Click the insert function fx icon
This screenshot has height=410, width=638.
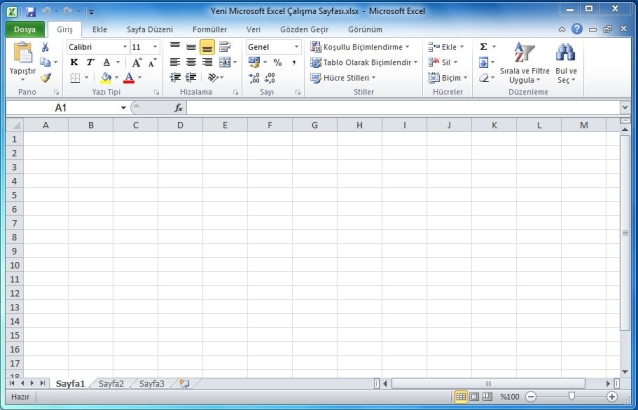click(178, 107)
